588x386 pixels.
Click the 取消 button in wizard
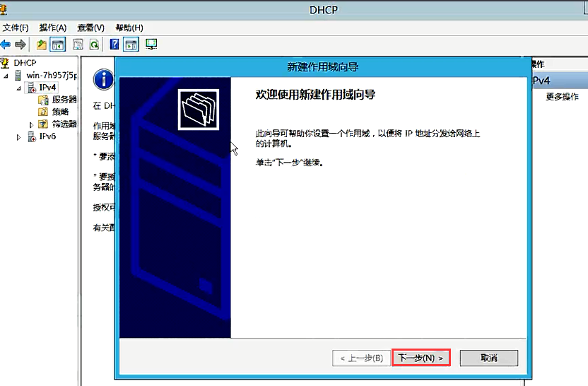click(x=489, y=358)
